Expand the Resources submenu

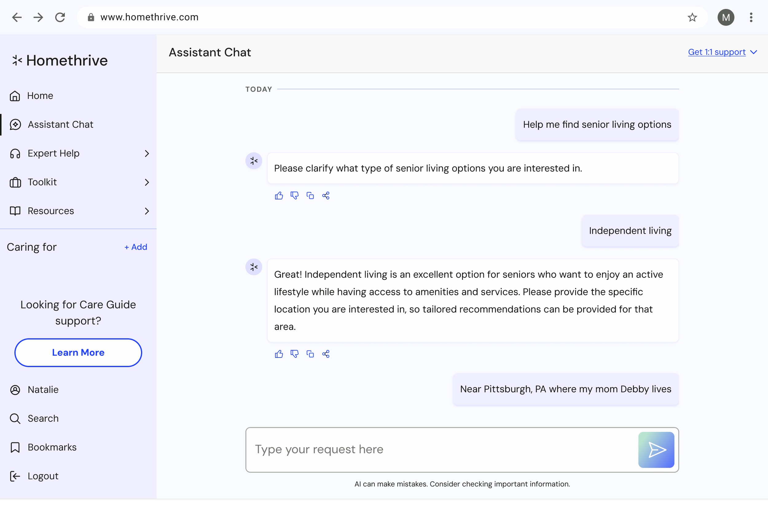coord(147,211)
